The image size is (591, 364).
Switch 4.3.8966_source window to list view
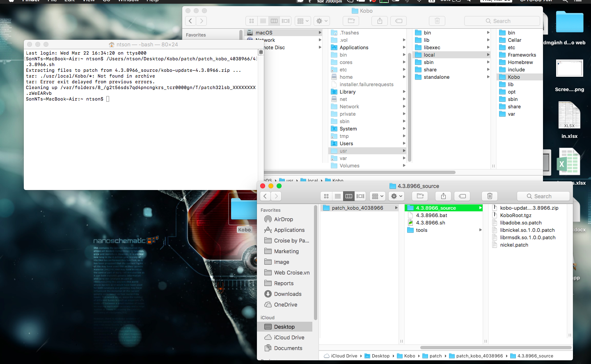[337, 196]
